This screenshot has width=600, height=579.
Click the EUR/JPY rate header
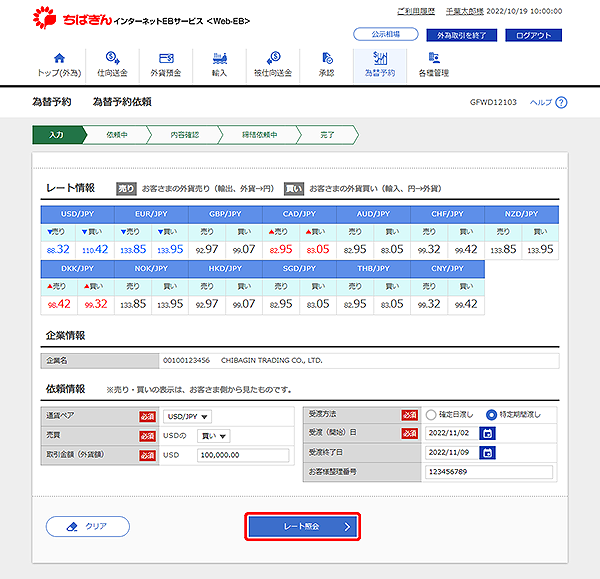click(x=152, y=214)
